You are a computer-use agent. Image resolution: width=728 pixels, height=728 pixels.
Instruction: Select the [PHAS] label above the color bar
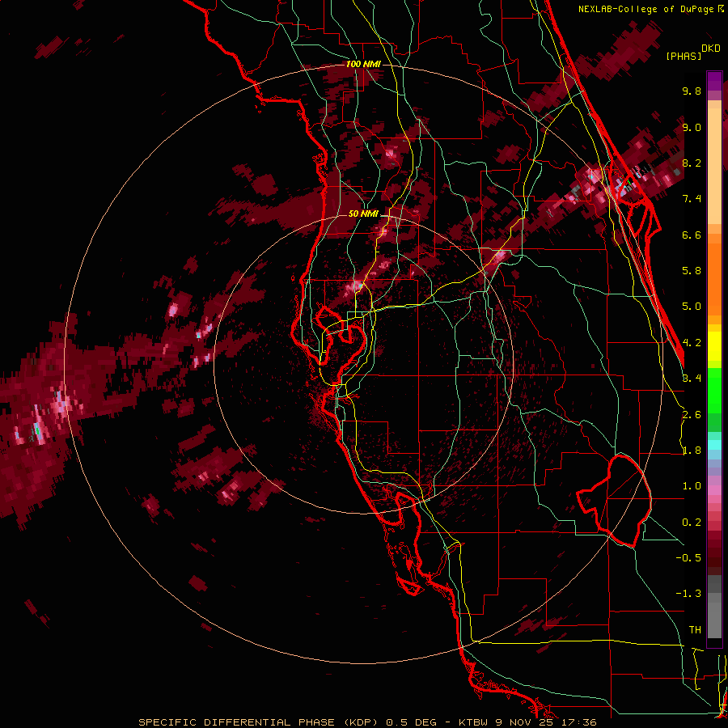point(684,56)
